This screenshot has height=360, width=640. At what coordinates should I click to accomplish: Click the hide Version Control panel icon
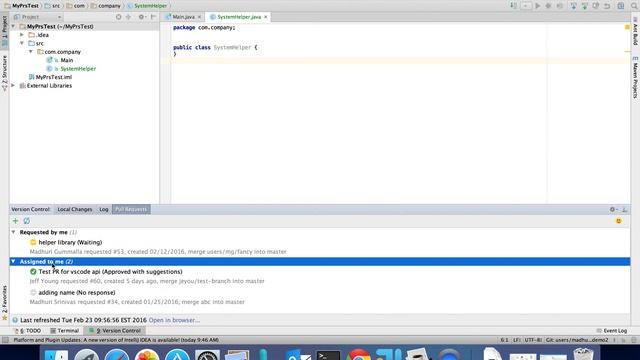tap(624, 209)
